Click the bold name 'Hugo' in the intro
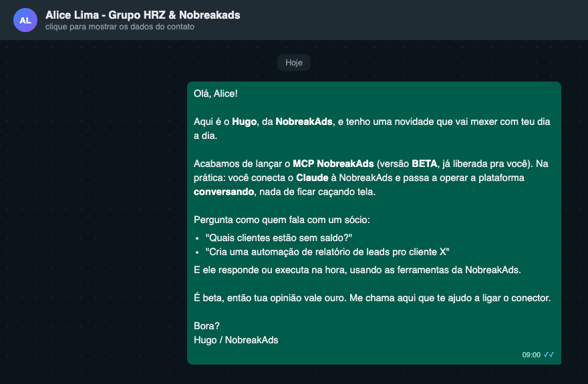This screenshot has width=588, height=384. pos(244,122)
